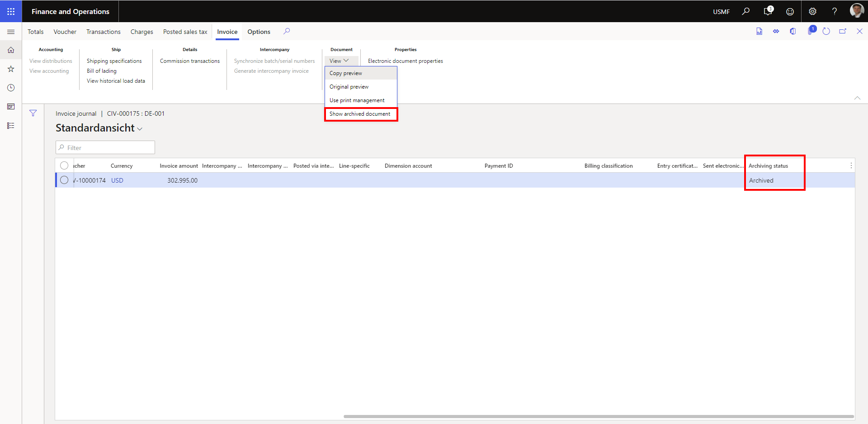
Task: Click the Office attachment icon in action pane
Action: (x=793, y=31)
